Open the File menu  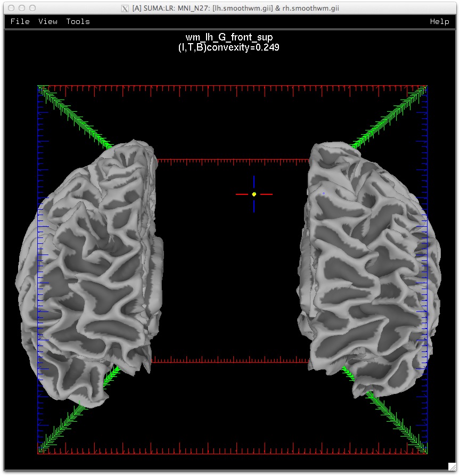click(x=20, y=21)
